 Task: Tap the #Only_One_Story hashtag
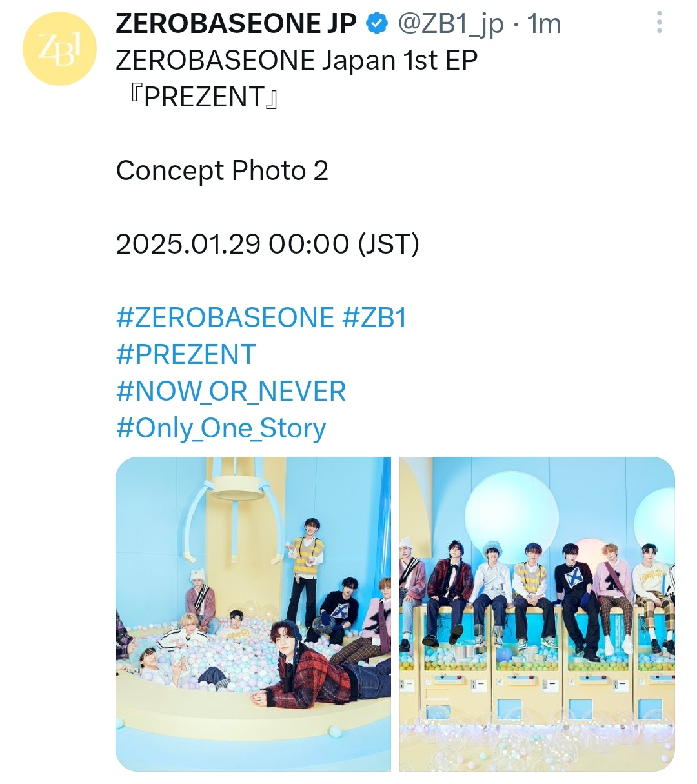click(x=221, y=429)
